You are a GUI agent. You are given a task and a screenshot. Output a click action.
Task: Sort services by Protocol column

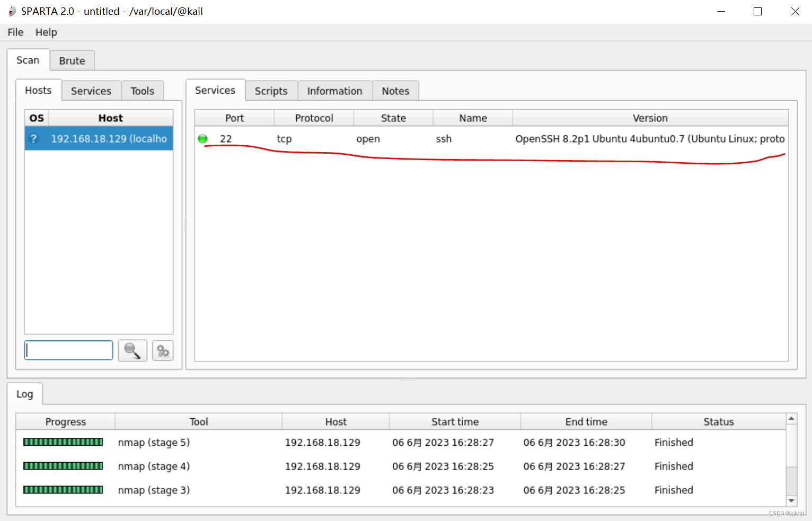click(314, 118)
